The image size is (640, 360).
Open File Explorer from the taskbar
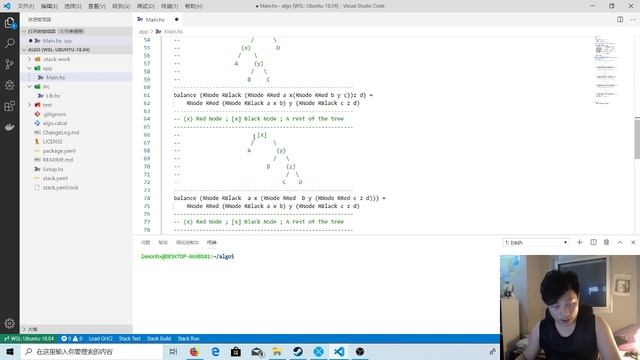click(277, 351)
